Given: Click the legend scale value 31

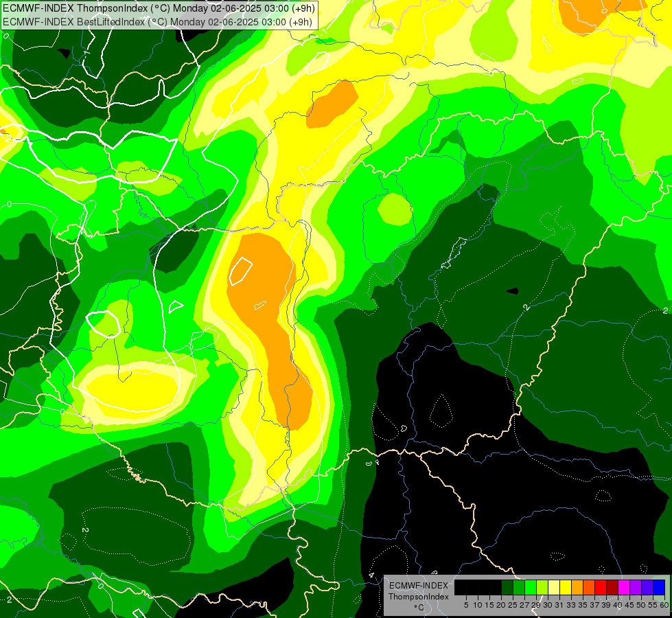Looking at the screenshot, I should [x=559, y=605].
